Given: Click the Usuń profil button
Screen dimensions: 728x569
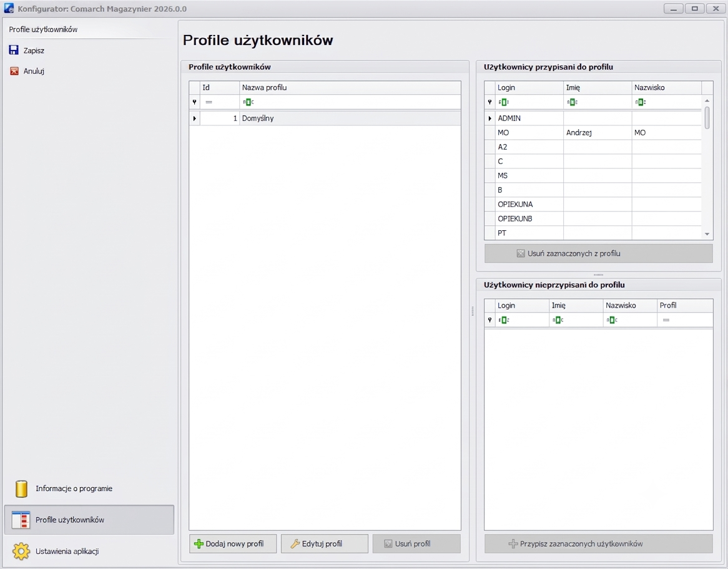Looking at the screenshot, I should click(416, 544).
